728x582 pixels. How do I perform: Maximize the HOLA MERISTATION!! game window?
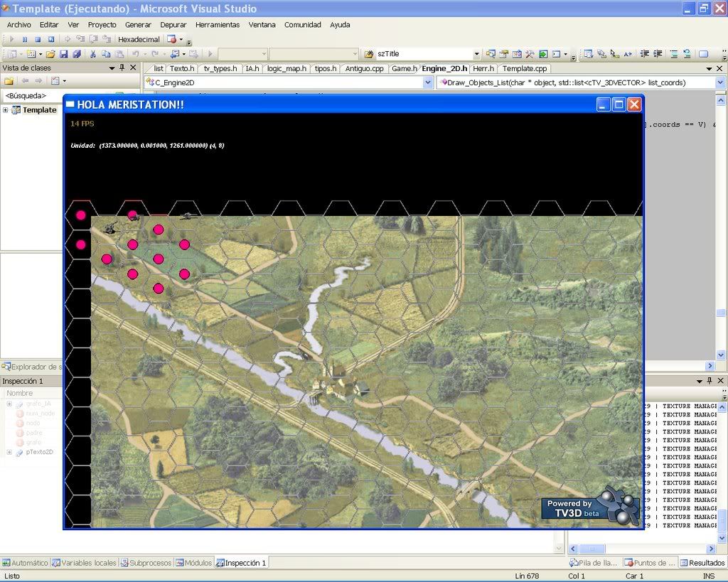click(x=619, y=104)
